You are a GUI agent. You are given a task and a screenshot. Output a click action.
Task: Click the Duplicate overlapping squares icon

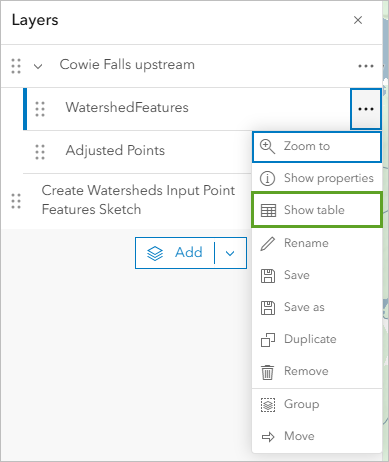pyautogui.click(x=268, y=340)
